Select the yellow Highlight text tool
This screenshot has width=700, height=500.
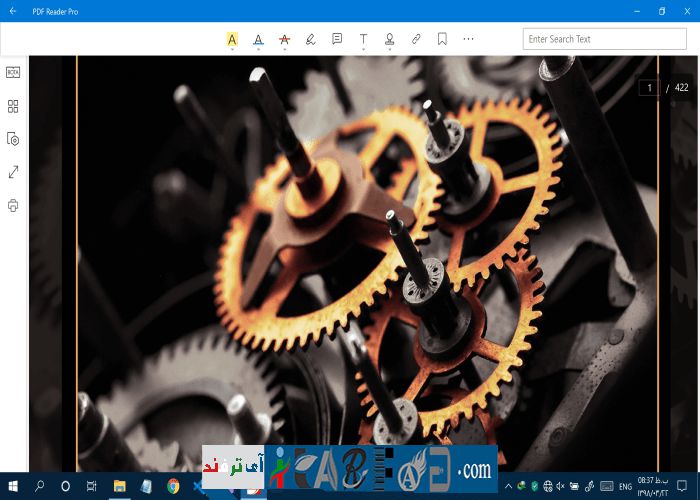[x=232, y=39]
